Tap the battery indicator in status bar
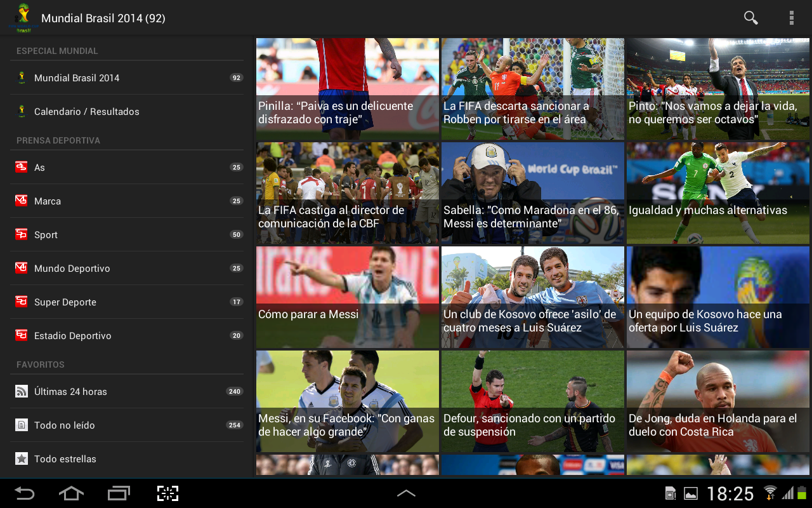Image resolution: width=812 pixels, height=508 pixels. tap(801, 493)
